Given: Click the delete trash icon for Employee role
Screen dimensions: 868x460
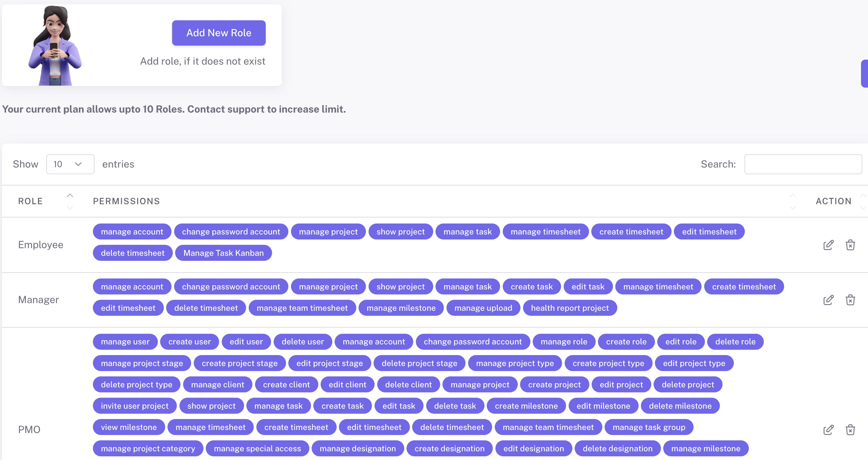Looking at the screenshot, I should click(x=850, y=245).
